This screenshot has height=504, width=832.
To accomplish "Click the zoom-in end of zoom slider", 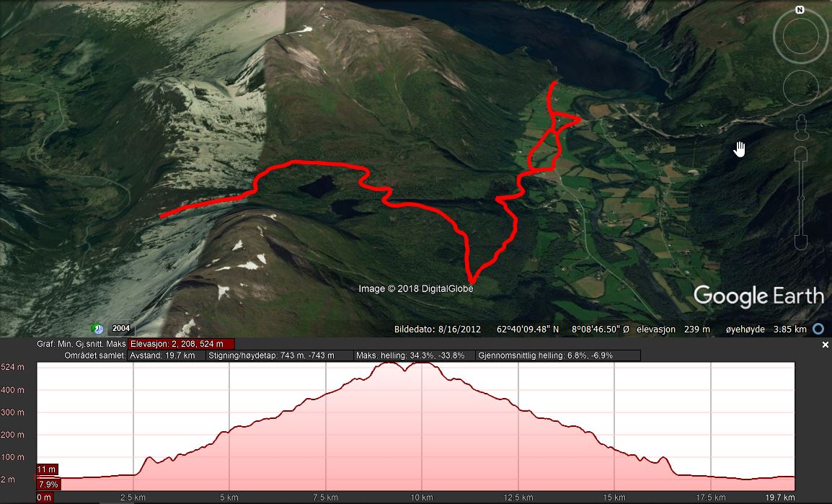I will click(801, 154).
